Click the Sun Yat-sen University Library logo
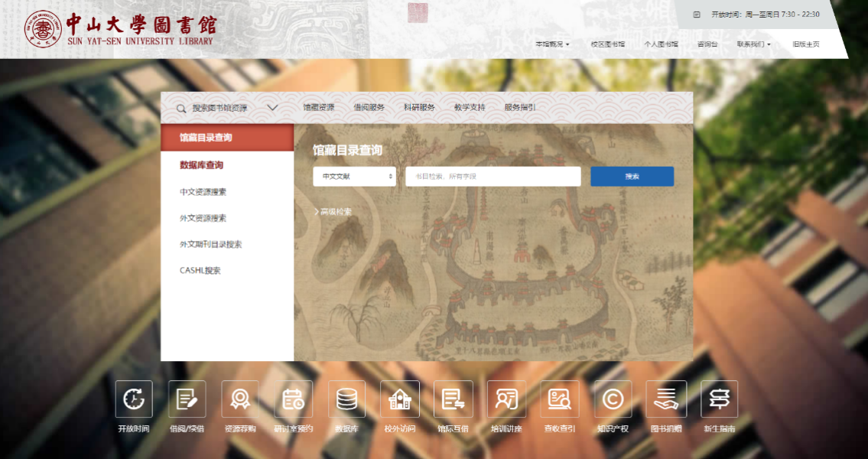Screen dimensions: 868x459 click(x=121, y=28)
